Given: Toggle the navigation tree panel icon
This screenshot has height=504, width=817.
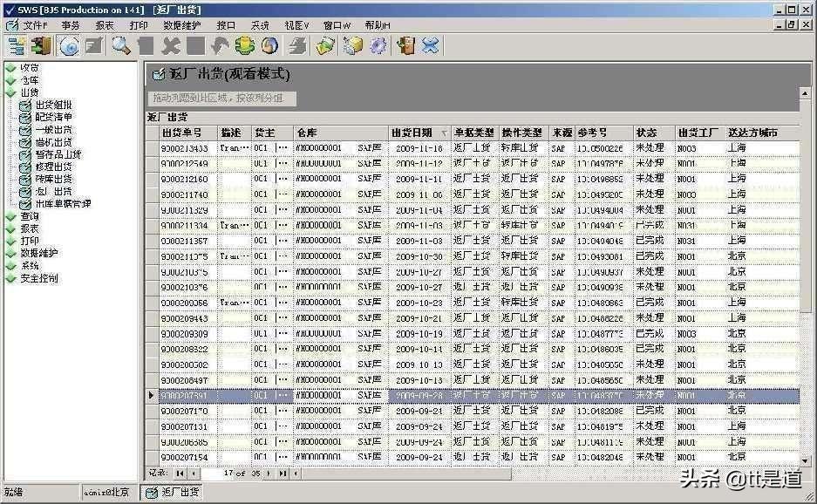Looking at the screenshot, I should [x=17, y=46].
